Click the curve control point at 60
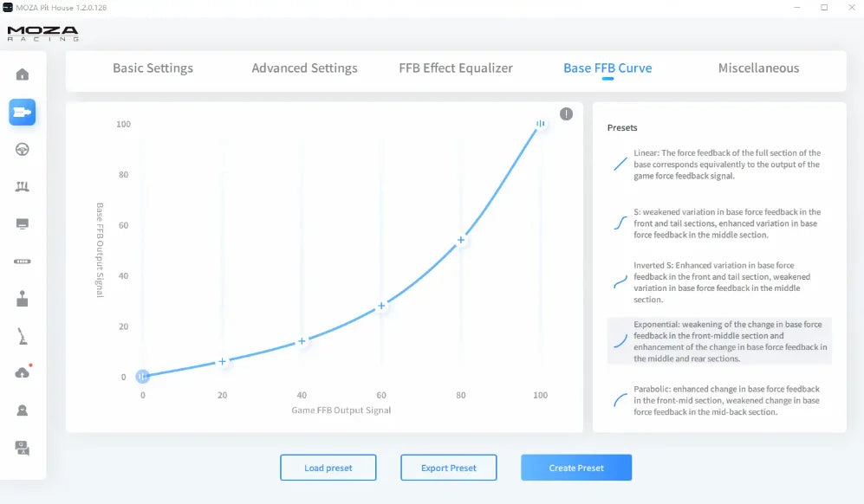Viewport: 864px width, 504px height. pos(381,306)
